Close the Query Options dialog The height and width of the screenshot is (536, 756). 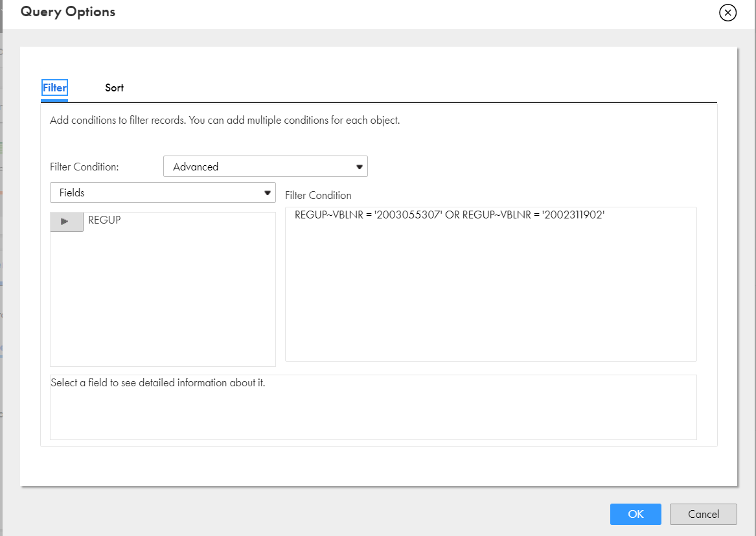click(x=727, y=12)
